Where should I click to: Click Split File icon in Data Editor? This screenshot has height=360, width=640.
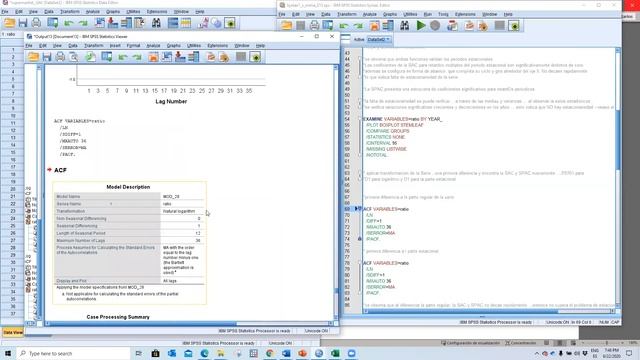coord(173,23)
